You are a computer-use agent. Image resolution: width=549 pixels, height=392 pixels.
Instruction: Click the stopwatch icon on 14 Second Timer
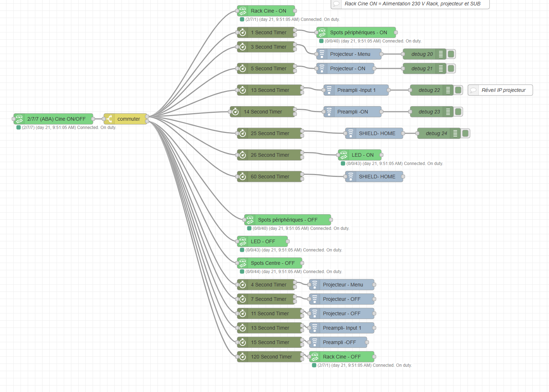tap(235, 112)
